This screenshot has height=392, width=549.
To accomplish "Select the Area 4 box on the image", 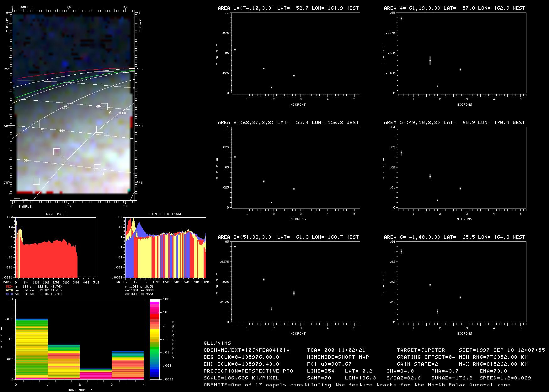I will [x=56, y=152].
